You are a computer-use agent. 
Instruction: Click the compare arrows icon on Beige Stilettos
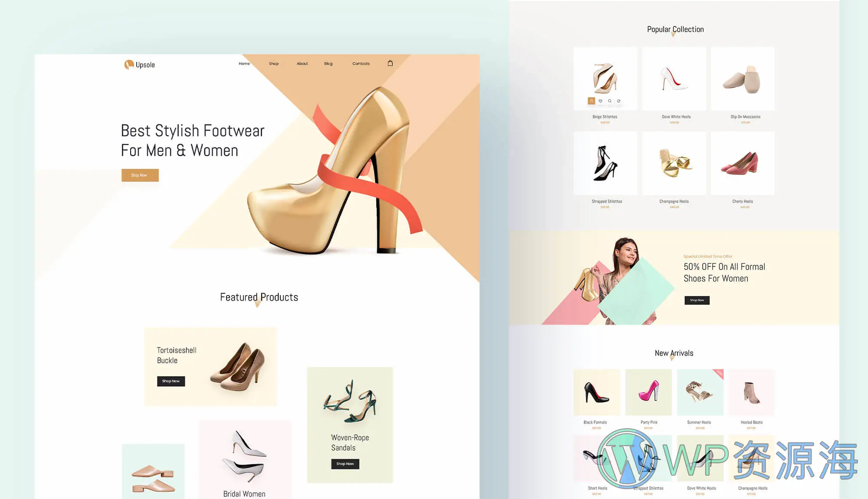click(619, 101)
